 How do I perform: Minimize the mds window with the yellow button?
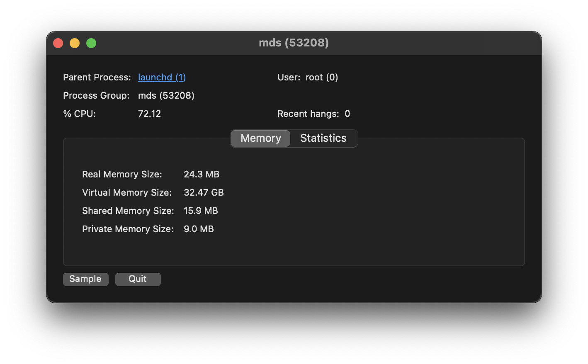click(x=75, y=43)
